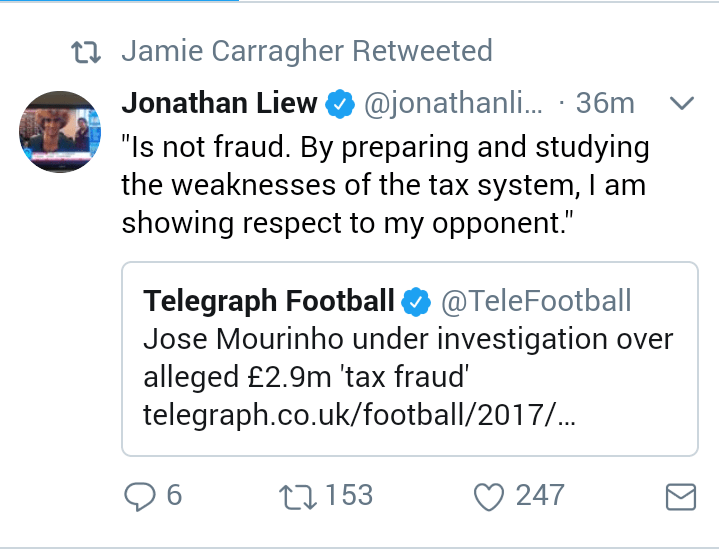This screenshot has height=551, width=719.
Task: Open the Telegraph Football account name
Action: pyautogui.click(x=268, y=300)
